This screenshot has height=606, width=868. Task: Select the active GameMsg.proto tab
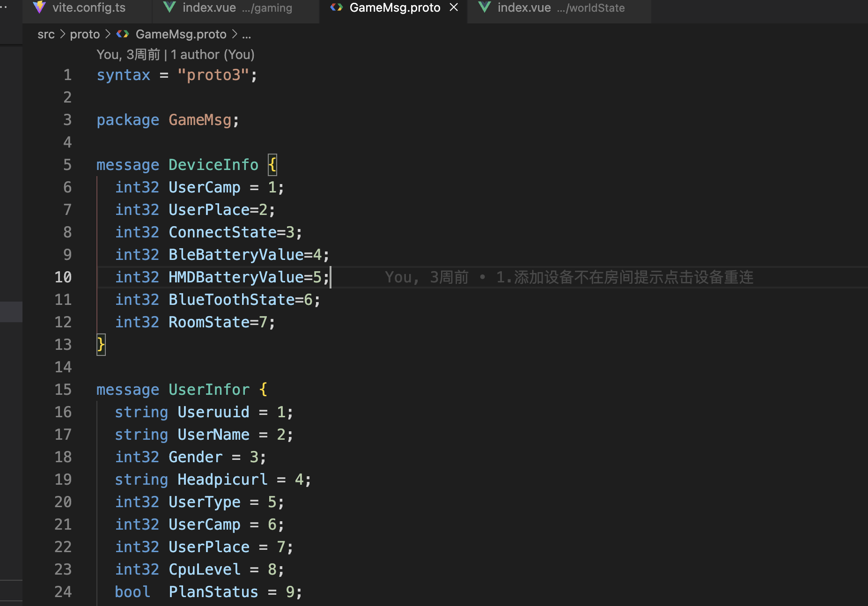tap(395, 7)
